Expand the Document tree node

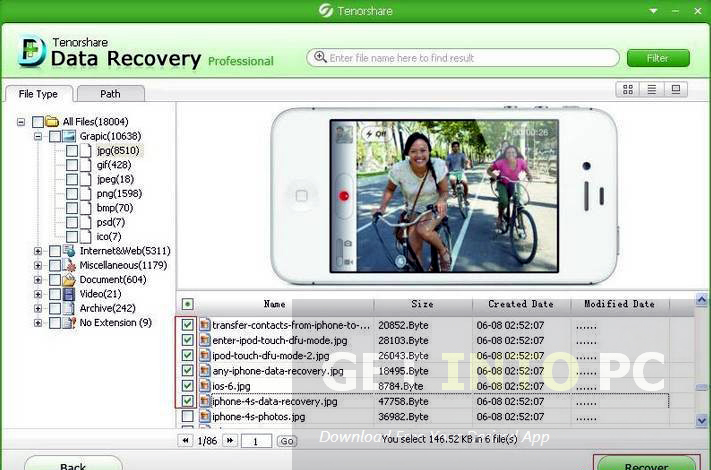pyautogui.click(x=38, y=280)
